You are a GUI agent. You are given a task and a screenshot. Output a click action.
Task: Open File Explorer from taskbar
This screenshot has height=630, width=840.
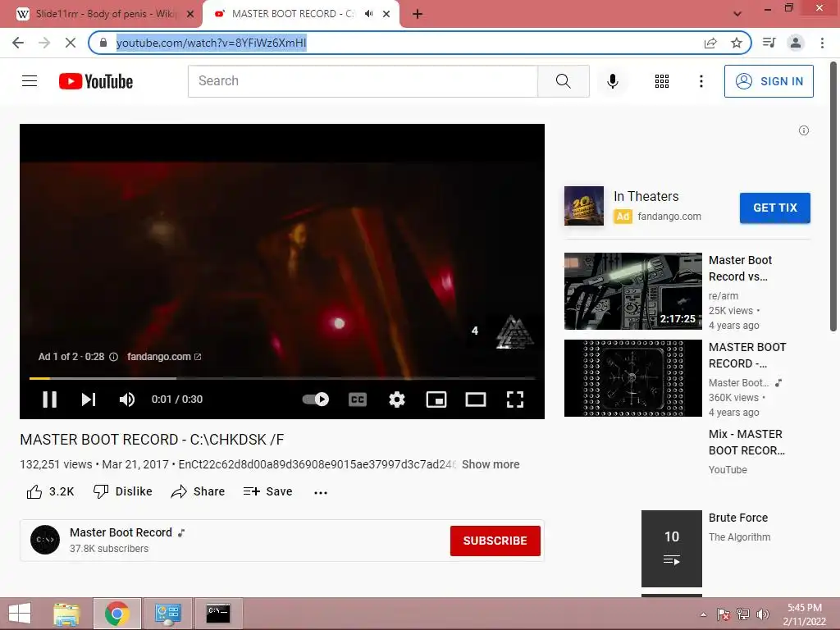[x=67, y=613]
